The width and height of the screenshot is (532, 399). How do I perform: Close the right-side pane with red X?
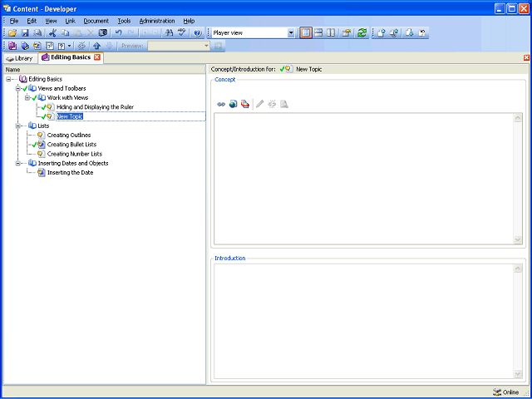tap(526, 57)
